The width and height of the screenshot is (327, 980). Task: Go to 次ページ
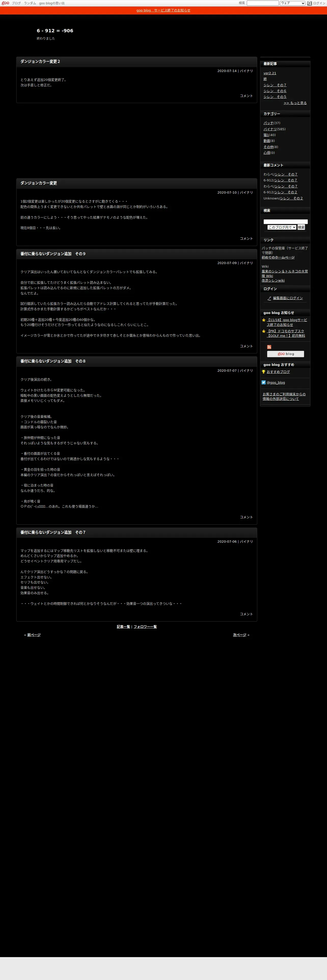coord(239,635)
